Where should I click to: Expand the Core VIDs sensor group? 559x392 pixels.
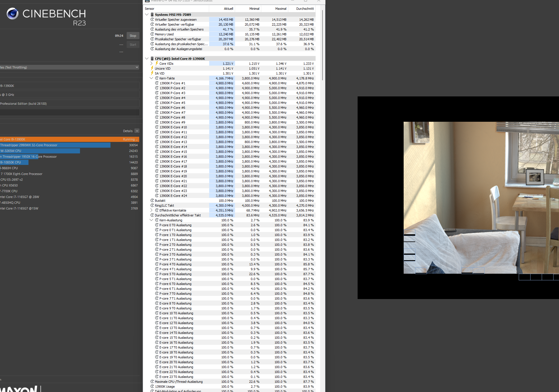tap(152, 63)
